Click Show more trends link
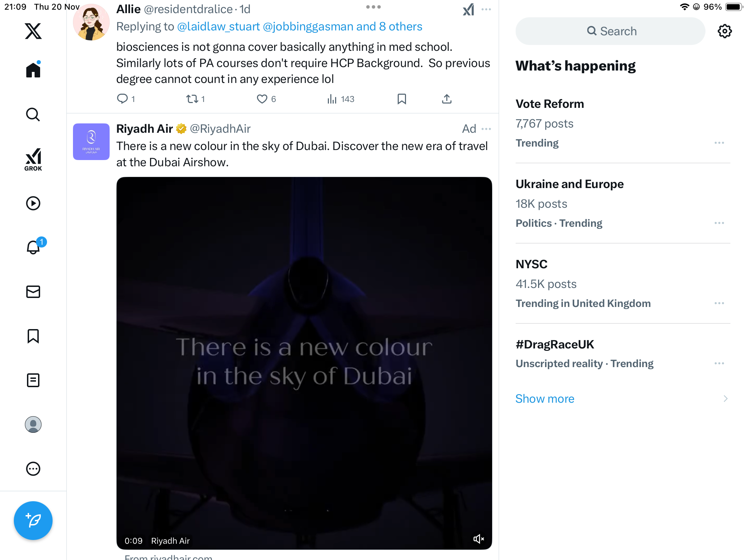 [545, 399]
